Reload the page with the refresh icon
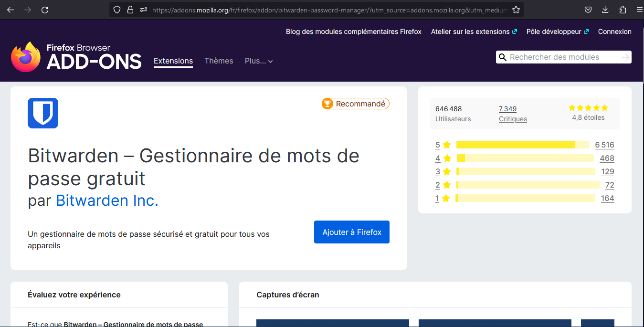Screen dimensions: 644x327 pos(45,10)
